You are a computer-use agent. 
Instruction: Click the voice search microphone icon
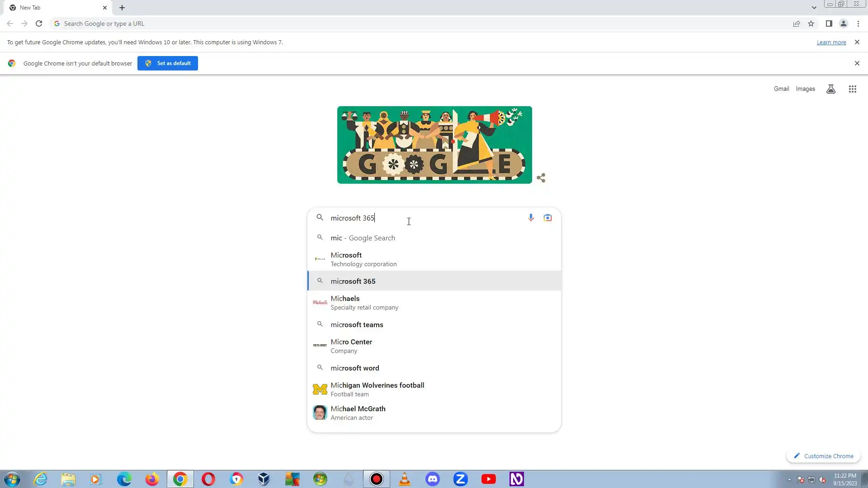(531, 218)
